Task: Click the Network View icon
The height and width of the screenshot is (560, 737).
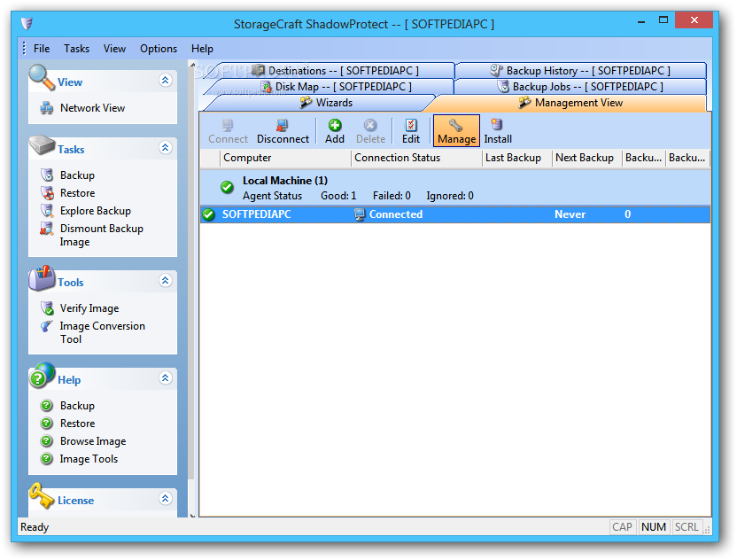Action: coord(47,108)
